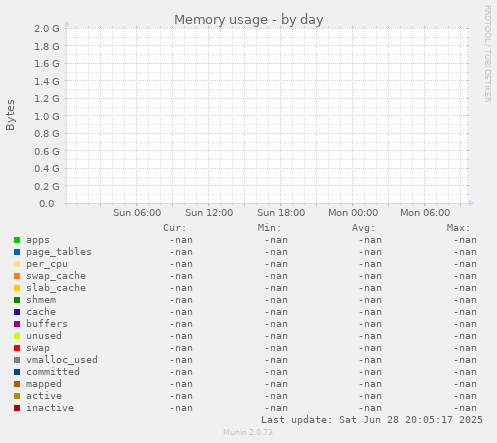
Task: Click the mapped brown swatch
Action: coord(17,384)
